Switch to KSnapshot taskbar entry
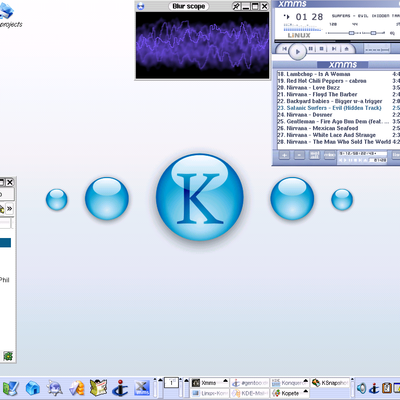Image resolution: width=400 pixels, height=400 pixels. pos(331,383)
